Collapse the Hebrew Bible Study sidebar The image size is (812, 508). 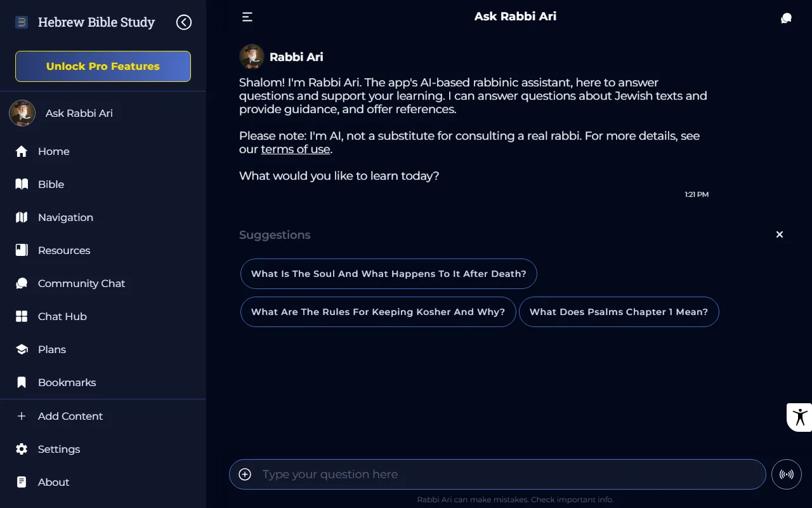tap(183, 22)
